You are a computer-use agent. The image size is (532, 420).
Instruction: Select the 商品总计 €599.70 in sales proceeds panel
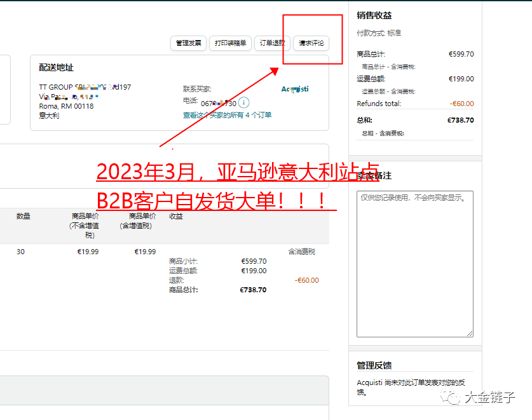(461, 54)
